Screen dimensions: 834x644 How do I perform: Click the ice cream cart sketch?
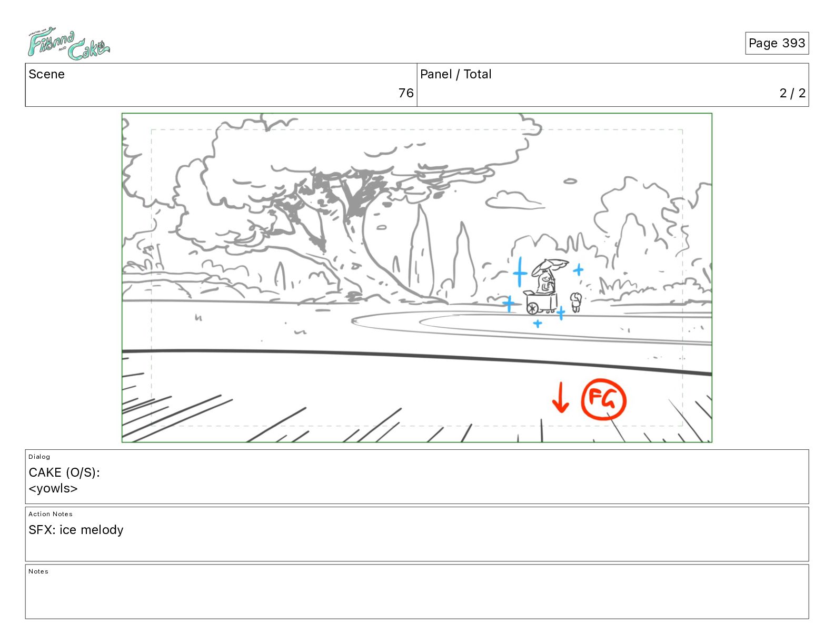541,303
